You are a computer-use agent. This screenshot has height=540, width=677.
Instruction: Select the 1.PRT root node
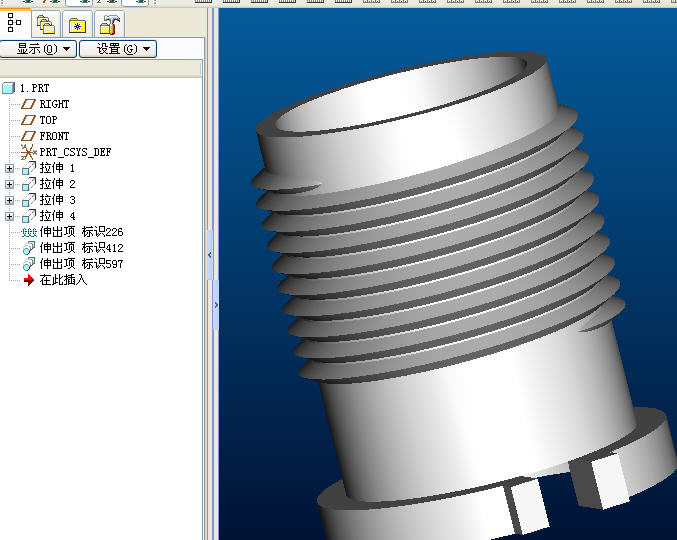[35, 88]
